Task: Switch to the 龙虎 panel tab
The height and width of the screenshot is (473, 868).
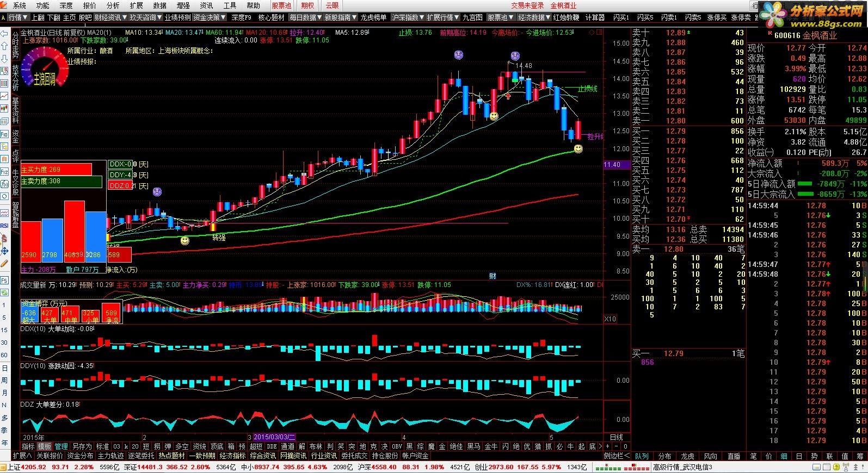Action: pos(687,456)
